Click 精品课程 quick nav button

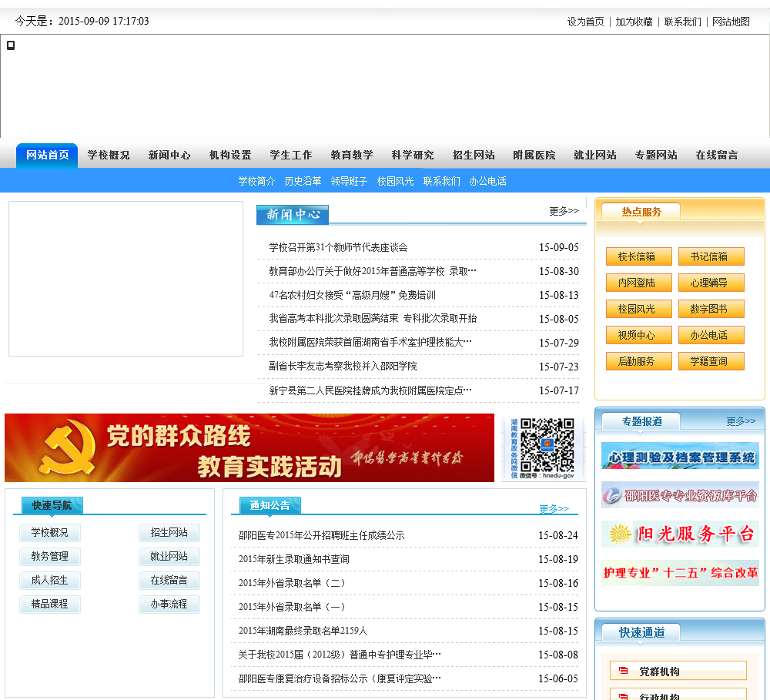pos(49,605)
